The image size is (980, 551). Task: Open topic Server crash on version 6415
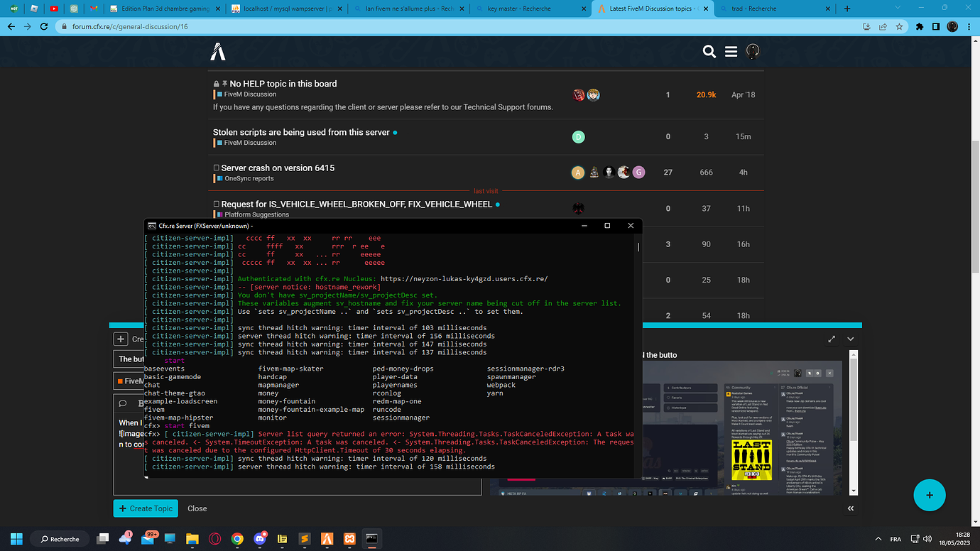pyautogui.click(x=278, y=168)
